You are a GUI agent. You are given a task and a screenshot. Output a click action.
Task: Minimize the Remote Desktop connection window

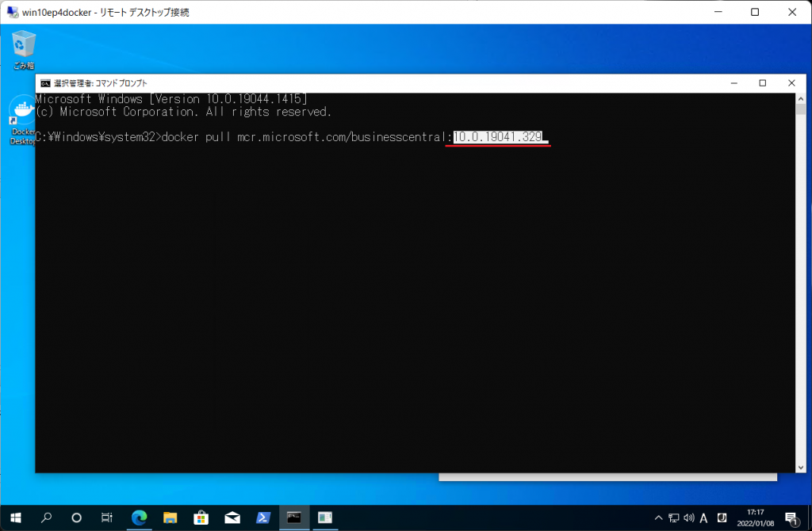(x=718, y=12)
